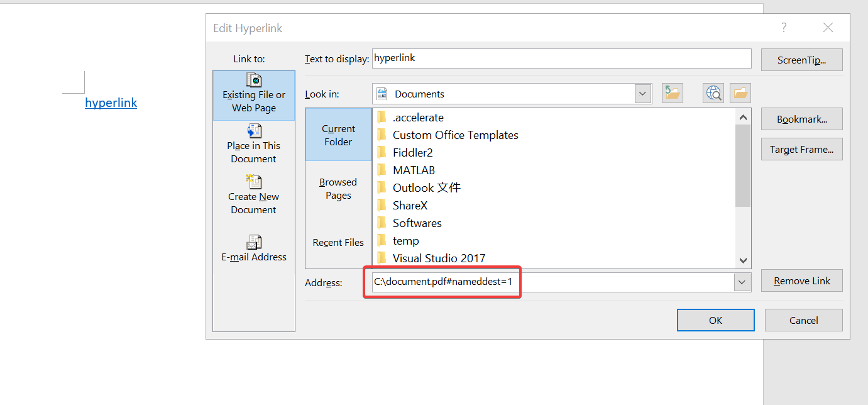Image resolution: width=868 pixels, height=405 pixels.
Task: Click the Target Frame button
Action: tap(801, 150)
